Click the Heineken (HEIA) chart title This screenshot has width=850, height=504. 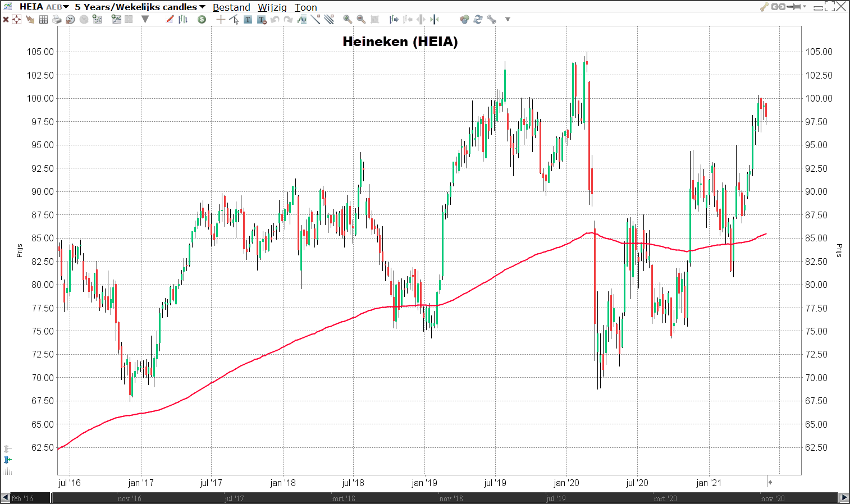400,42
